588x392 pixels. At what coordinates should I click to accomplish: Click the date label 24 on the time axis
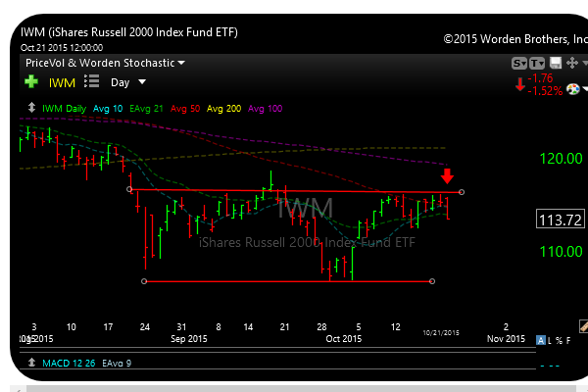[145, 327]
